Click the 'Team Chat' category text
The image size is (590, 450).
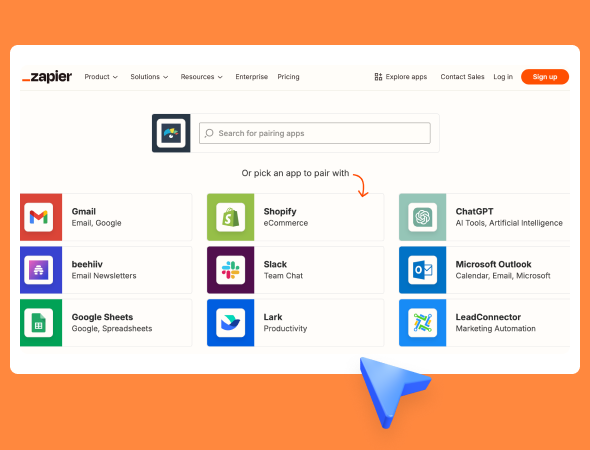click(x=283, y=276)
